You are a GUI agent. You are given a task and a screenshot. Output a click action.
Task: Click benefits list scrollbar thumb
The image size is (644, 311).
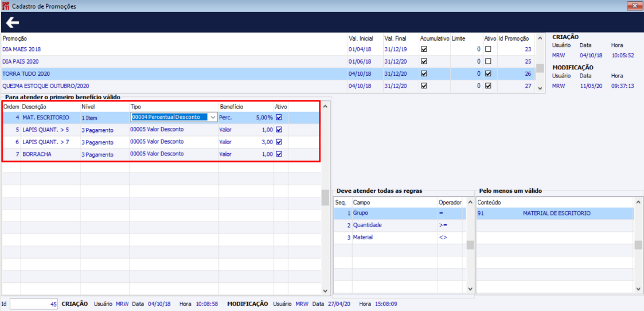point(325,197)
